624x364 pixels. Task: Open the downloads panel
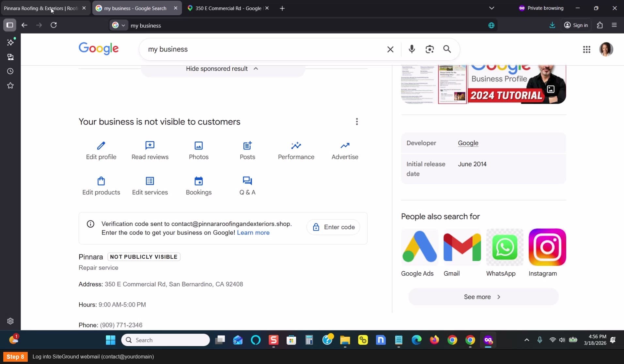[x=552, y=25]
